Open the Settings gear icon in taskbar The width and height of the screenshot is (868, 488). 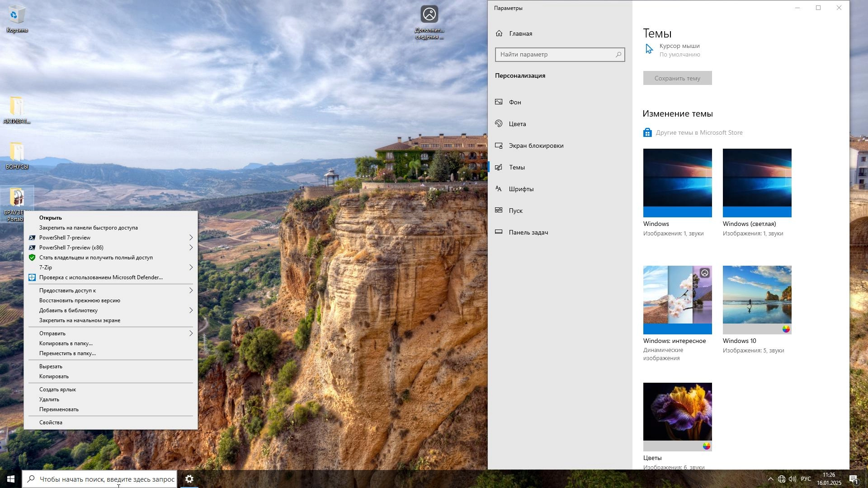(189, 479)
